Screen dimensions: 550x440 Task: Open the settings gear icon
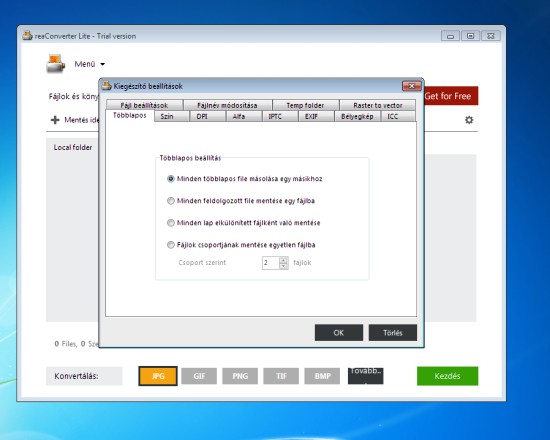pyautogui.click(x=469, y=120)
